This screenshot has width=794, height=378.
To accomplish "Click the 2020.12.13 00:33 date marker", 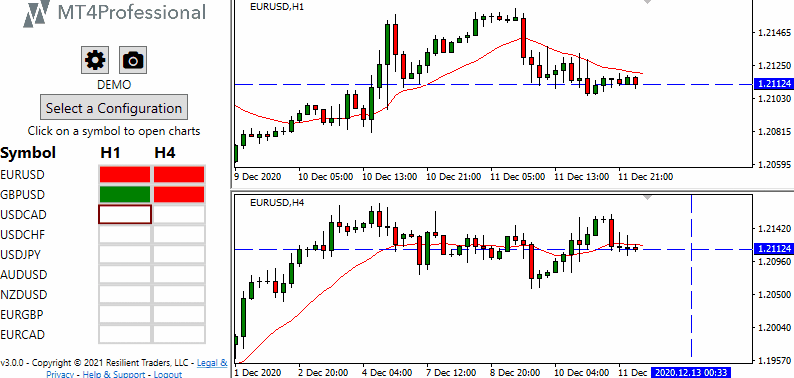I will [689, 372].
